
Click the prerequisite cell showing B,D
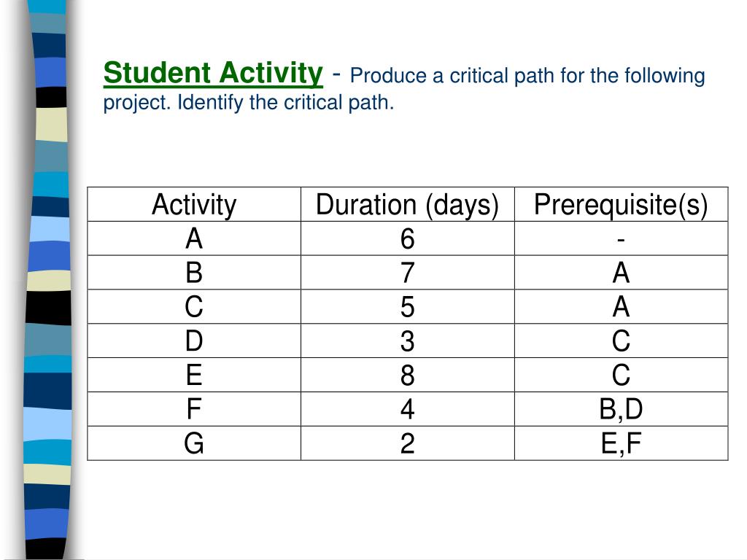tap(622, 409)
